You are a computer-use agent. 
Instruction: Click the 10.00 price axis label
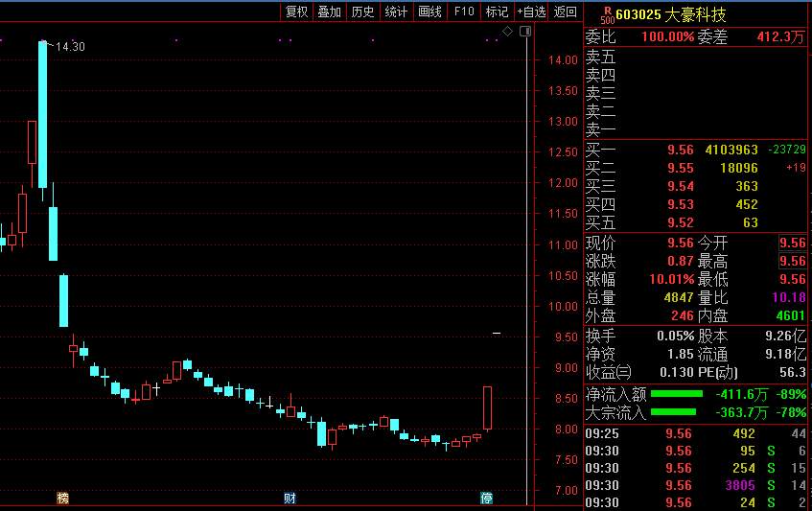(x=563, y=307)
